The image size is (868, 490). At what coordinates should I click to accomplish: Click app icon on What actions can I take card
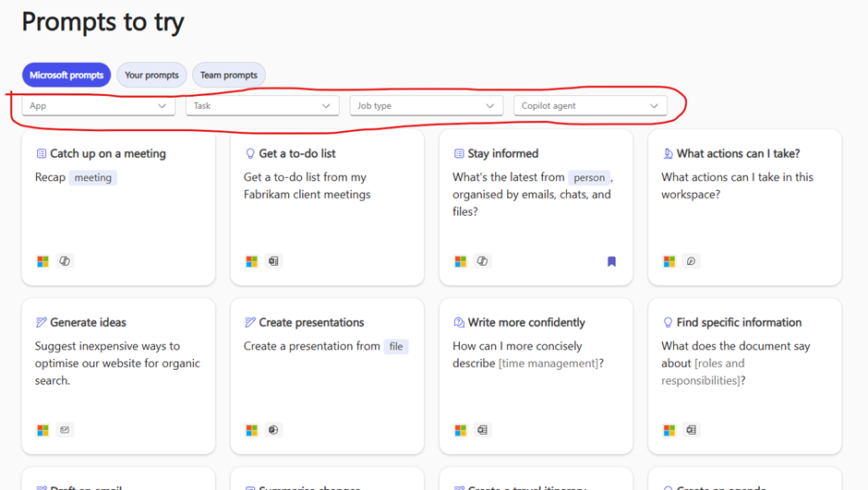pos(691,261)
